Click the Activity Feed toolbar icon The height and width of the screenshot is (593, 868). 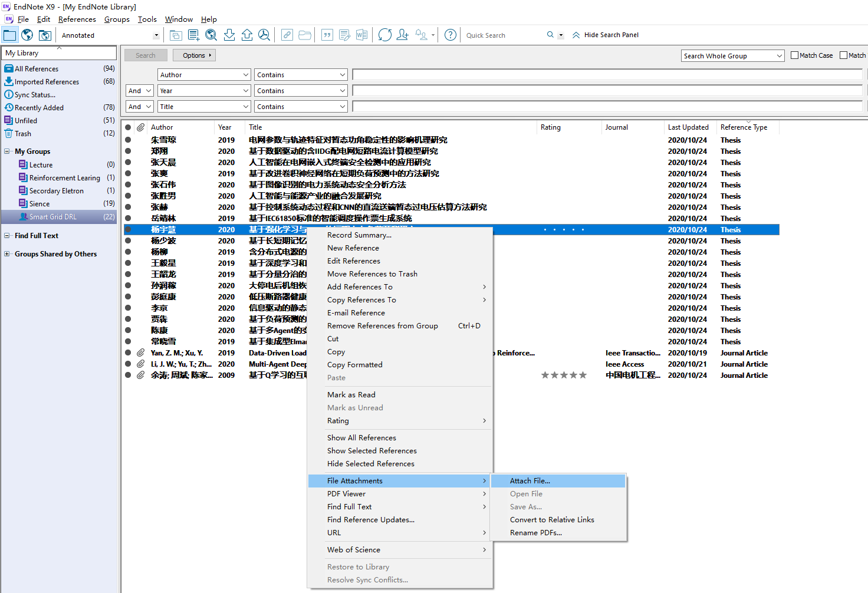422,35
